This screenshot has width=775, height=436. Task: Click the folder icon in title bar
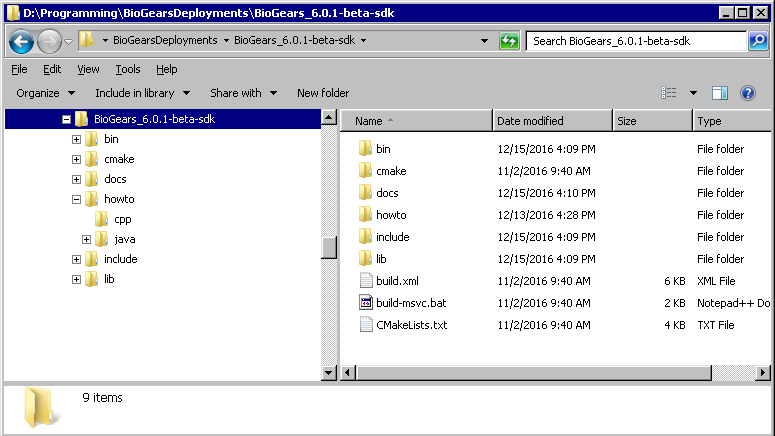coord(13,13)
